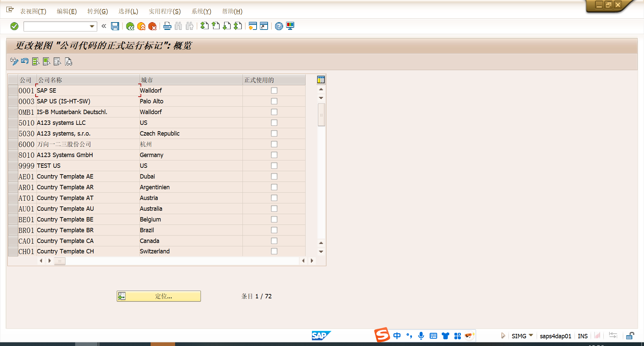Open the Help question mark icon
This screenshot has width=644, height=346.
(279, 26)
